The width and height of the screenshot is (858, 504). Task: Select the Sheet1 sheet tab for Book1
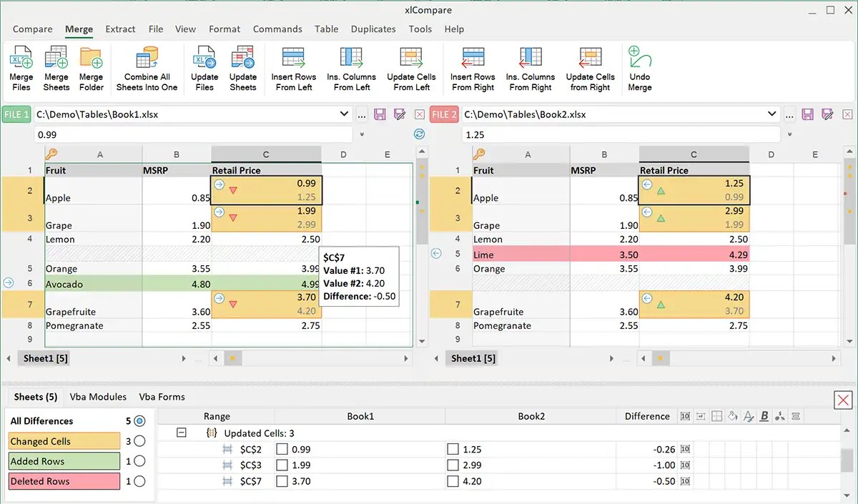click(x=44, y=358)
